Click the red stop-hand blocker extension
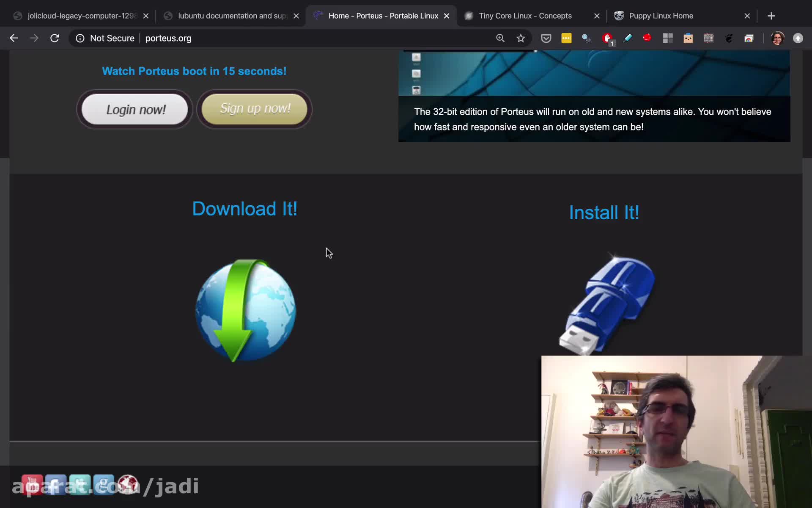This screenshot has height=508, width=812. point(607,38)
